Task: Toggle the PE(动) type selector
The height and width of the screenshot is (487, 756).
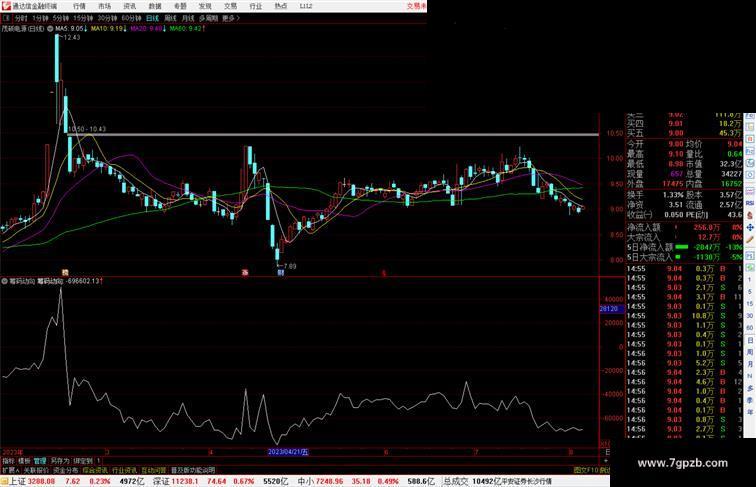Action: click(697, 215)
